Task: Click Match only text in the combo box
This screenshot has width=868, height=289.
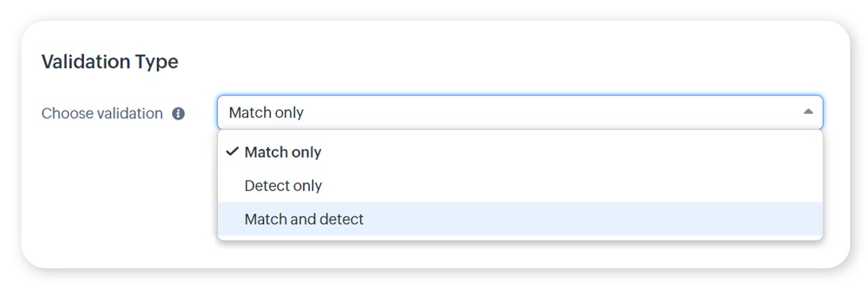Action: (x=266, y=113)
